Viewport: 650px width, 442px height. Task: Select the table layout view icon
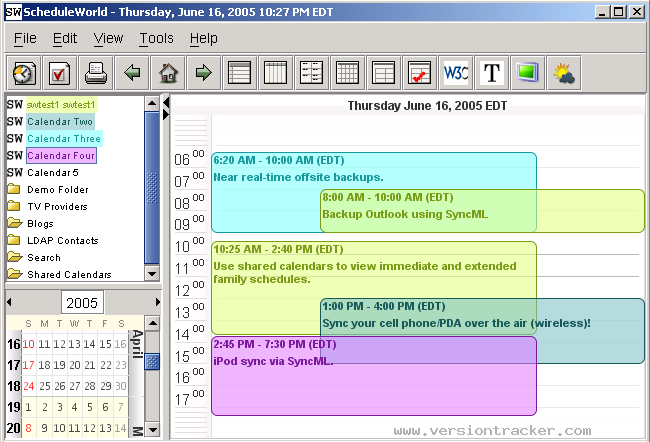click(383, 73)
